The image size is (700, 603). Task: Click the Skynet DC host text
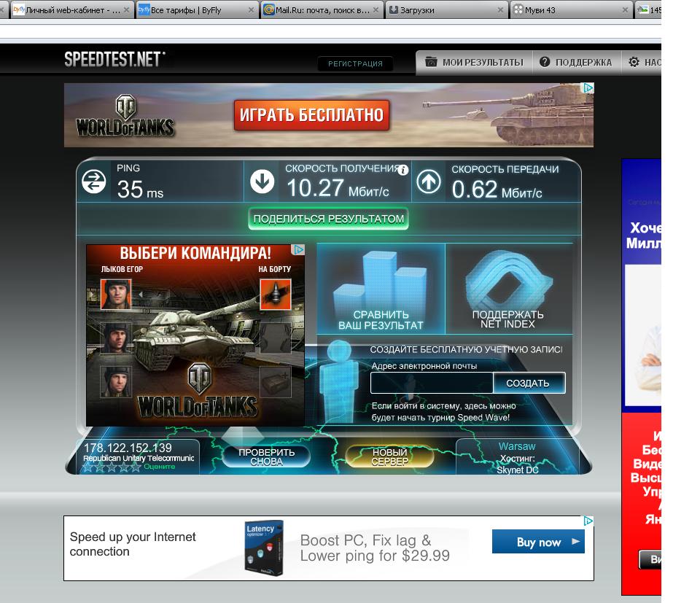tap(518, 470)
